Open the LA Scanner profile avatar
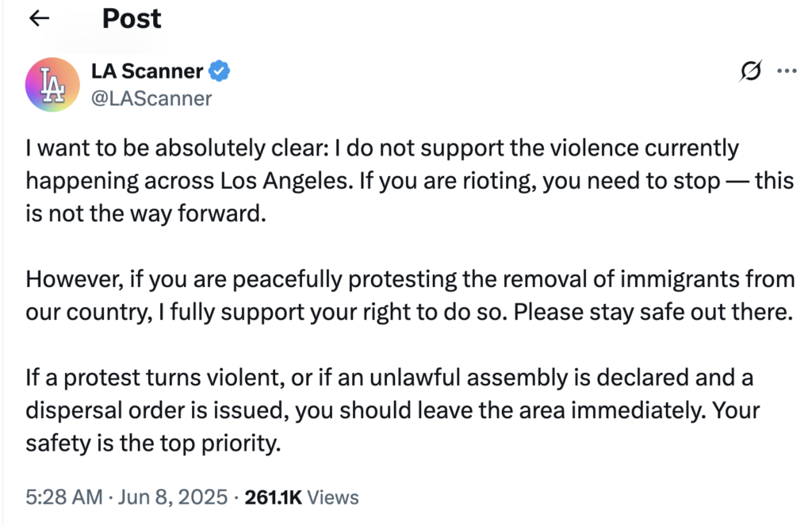The image size is (812, 526). pyautogui.click(x=52, y=84)
